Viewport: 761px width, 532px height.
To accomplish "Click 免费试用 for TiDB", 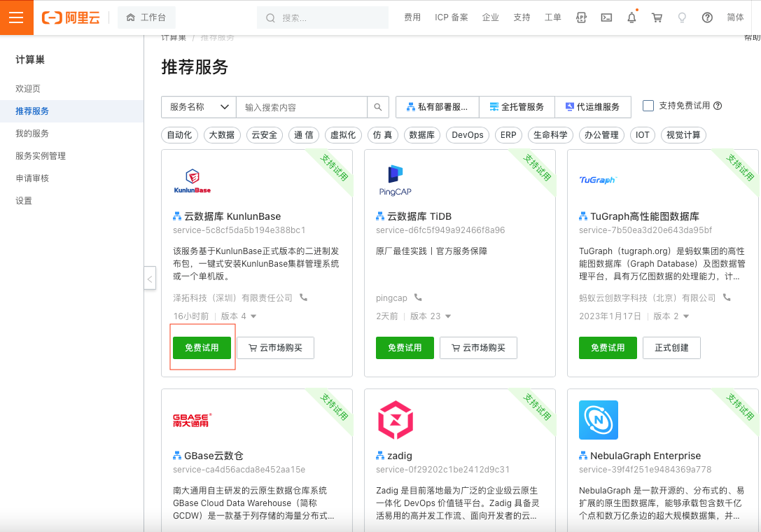I will click(405, 348).
